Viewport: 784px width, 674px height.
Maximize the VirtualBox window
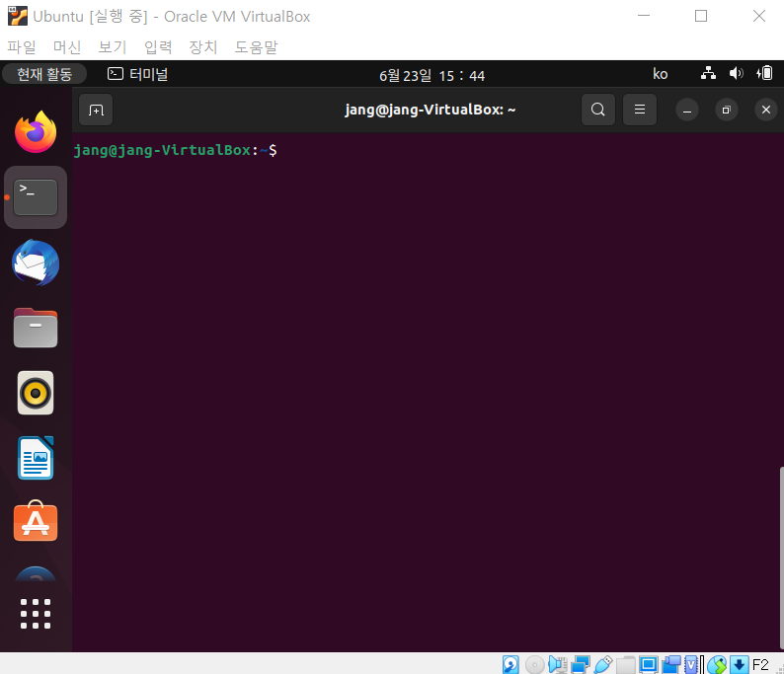[701, 16]
